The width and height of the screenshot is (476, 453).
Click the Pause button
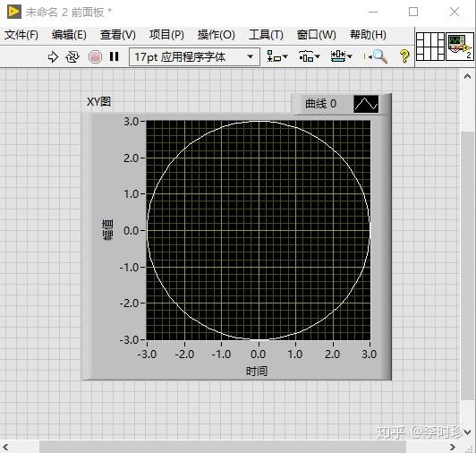(x=115, y=56)
